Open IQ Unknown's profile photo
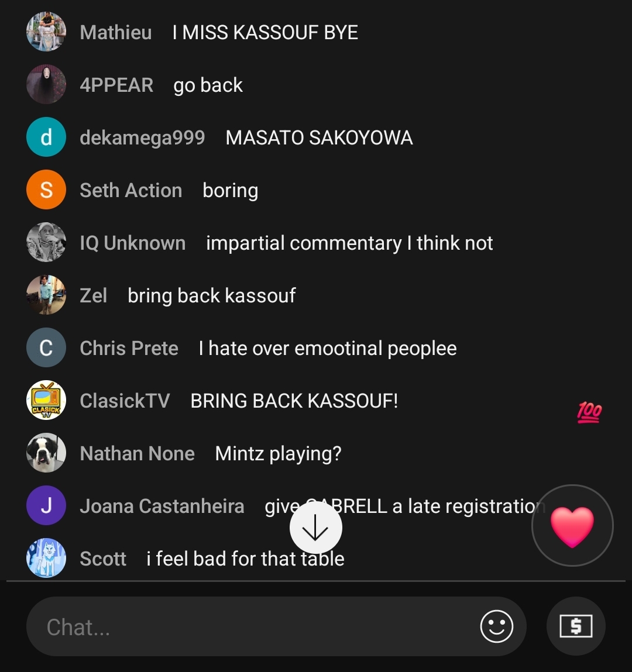Image resolution: width=632 pixels, height=672 pixels. [46, 242]
